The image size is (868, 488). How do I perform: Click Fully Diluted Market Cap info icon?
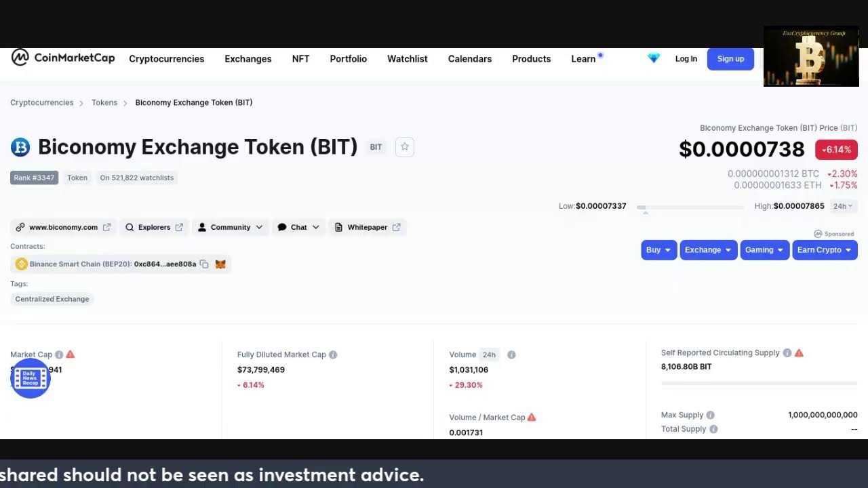333,354
